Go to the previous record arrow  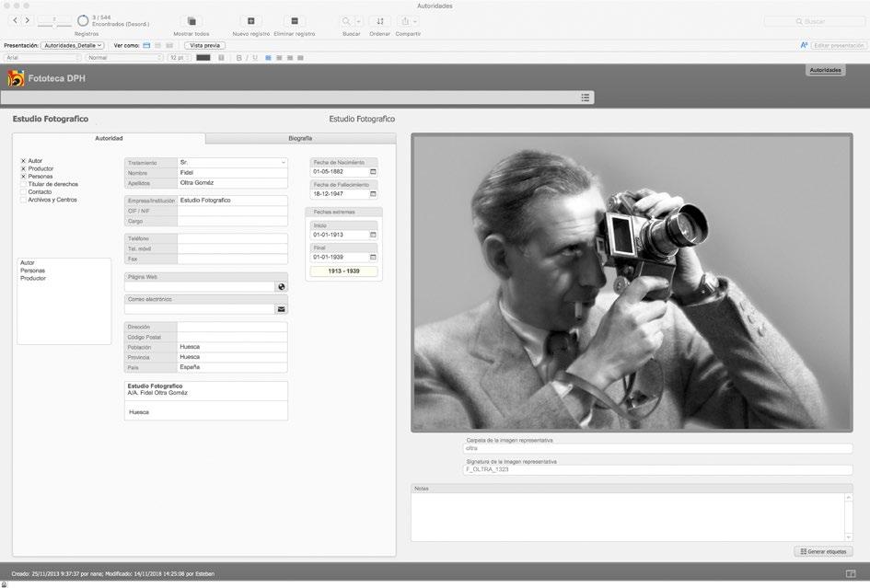click(16, 20)
